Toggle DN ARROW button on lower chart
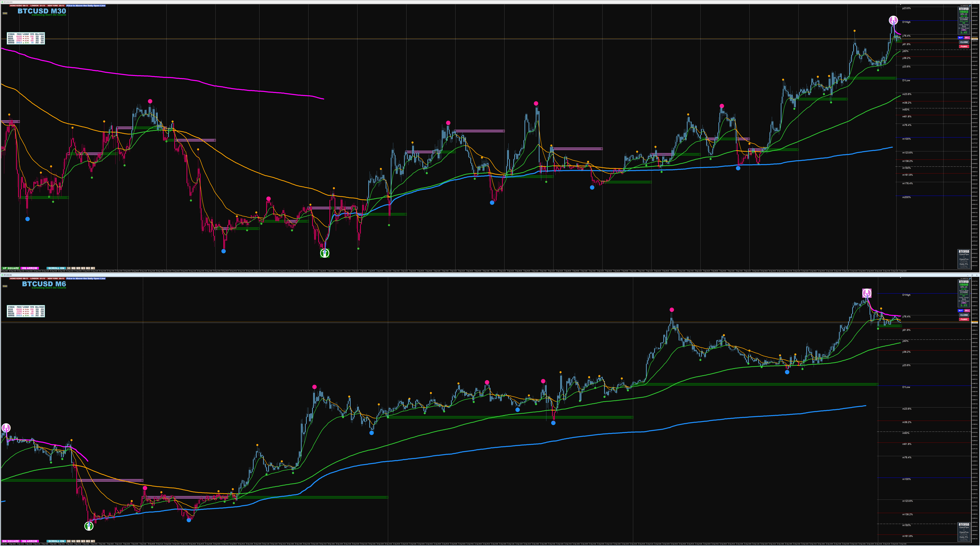The image size is (980, 546). pos(30,541)
